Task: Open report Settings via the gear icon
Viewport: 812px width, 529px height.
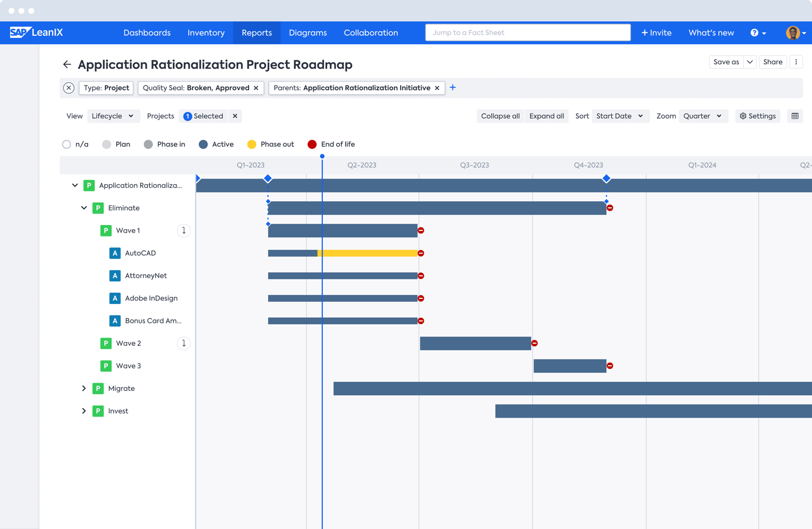Action: 757,116
